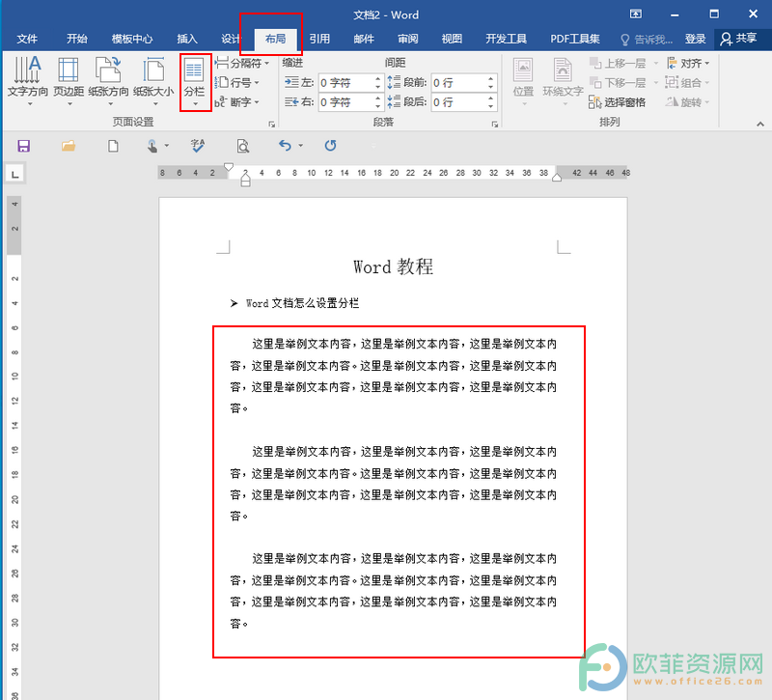
Task: Switch to the 引用 references tab
Action: coord(319,39)
